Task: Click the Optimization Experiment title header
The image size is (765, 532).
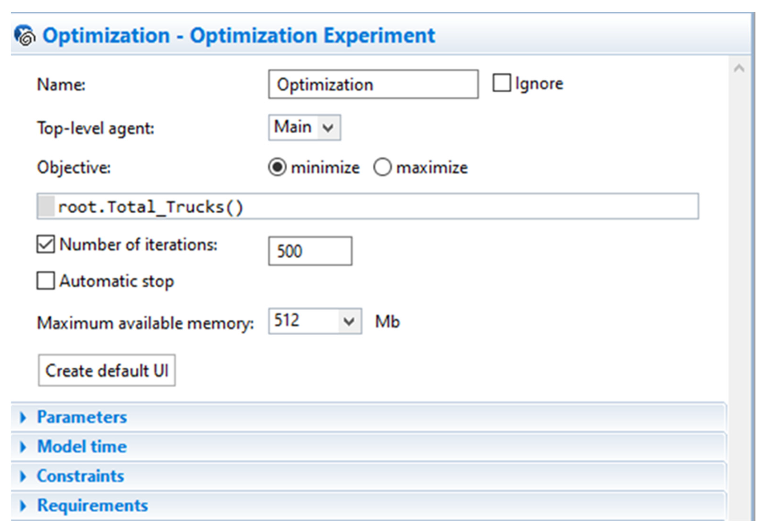Action: click(x=239, y=35)
